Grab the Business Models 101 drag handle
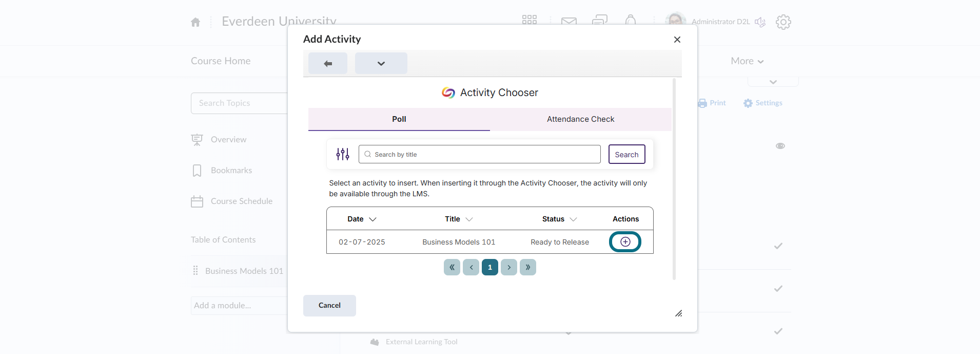The height and width of the screenshot is (354, 980). 195,270
